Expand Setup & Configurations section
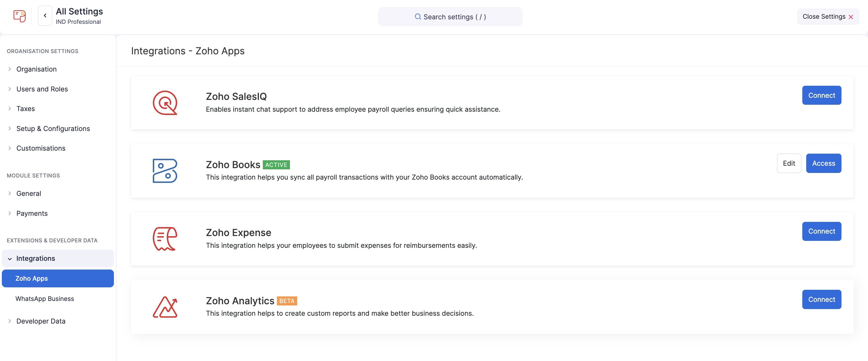Image resolution: width=868 pixels, height=361 pixels. pyautogui.click(x=53, y=129)
